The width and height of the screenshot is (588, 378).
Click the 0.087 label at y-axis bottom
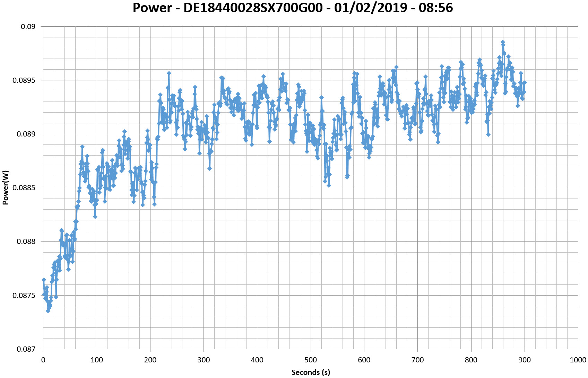pos(26,349)
